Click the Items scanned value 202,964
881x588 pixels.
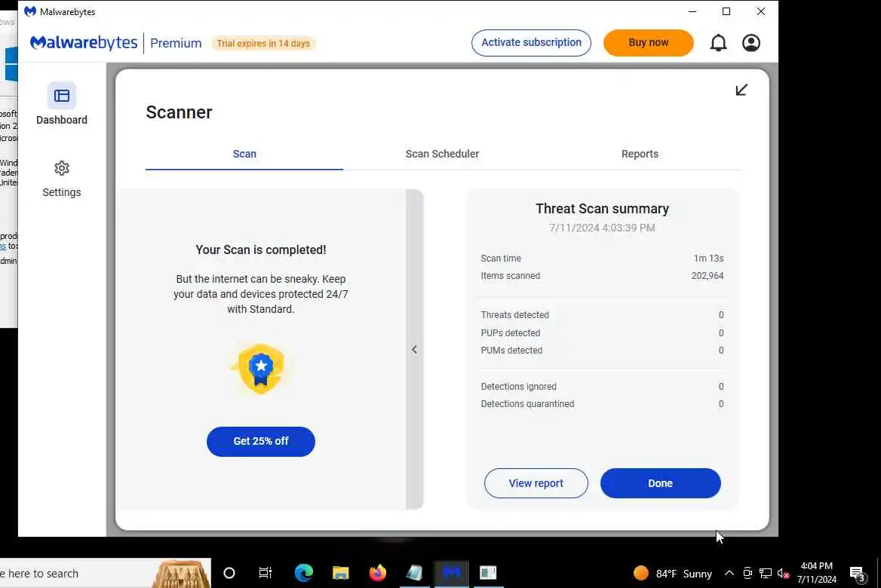(707, 276)
